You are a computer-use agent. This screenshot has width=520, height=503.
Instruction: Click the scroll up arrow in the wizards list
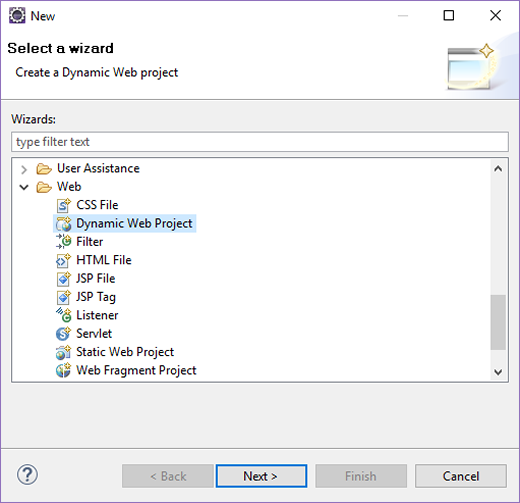(x=498, y=169)
